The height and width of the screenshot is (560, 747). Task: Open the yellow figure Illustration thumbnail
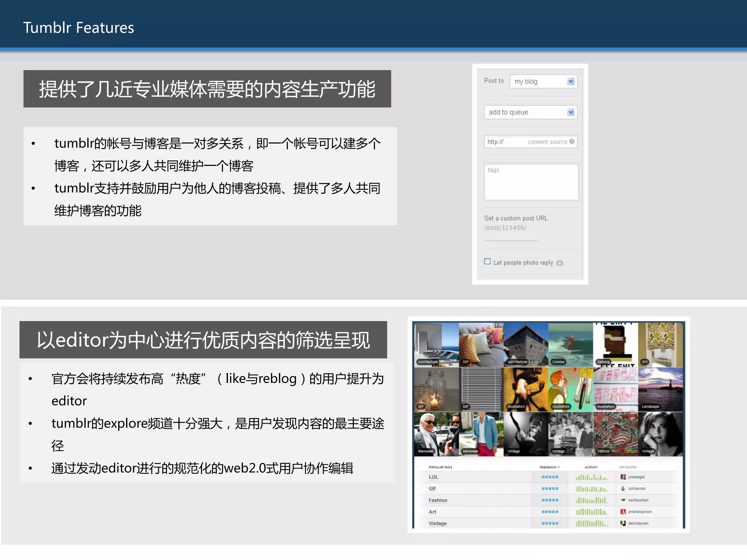coord(526,389)
